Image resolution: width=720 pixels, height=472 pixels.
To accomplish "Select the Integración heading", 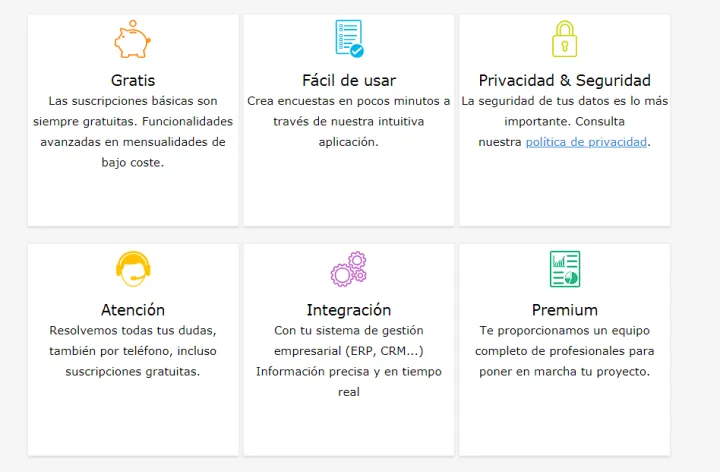I will [349, 310].
